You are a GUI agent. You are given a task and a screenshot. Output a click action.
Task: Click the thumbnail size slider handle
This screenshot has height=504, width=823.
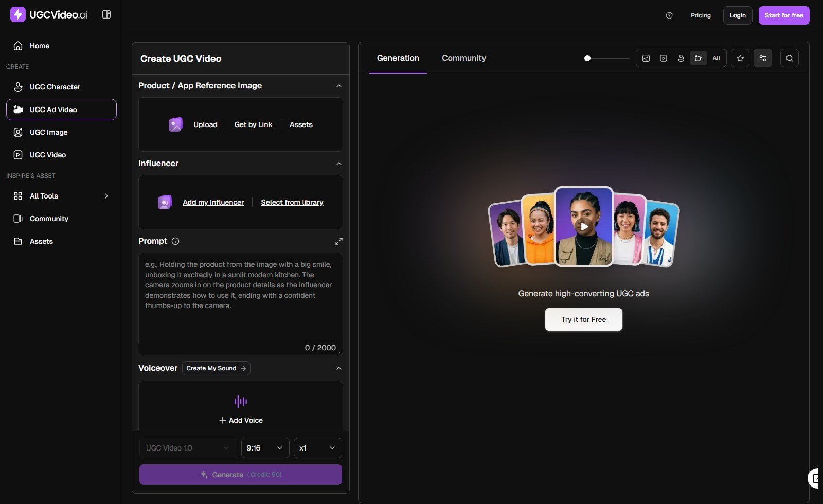(x=587, y=58)
